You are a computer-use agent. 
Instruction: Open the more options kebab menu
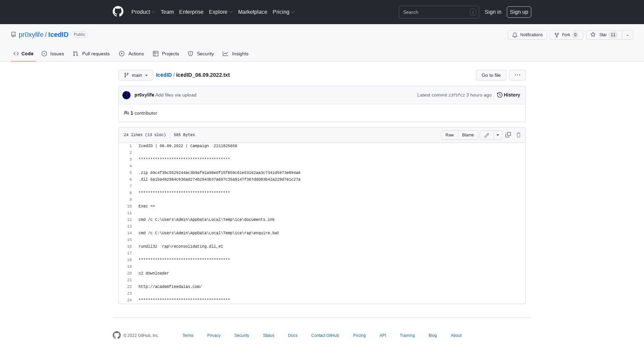[517, 75]
